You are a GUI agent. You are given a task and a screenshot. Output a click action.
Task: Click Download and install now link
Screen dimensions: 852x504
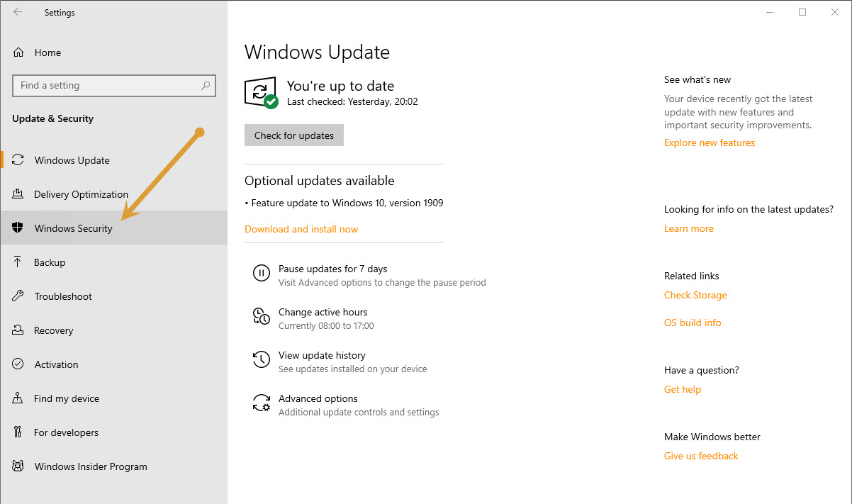[301, 229]
